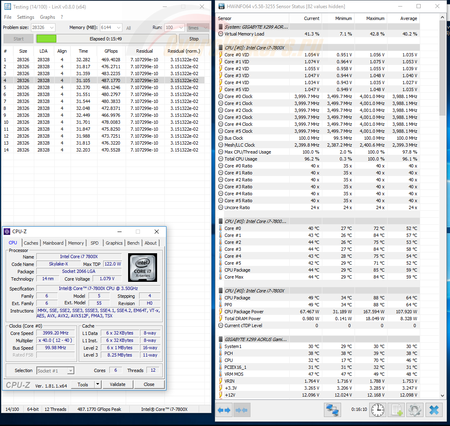This screenshot has height=426, width=450.
Task: Open the File menu in LinX
Action: (8, 17)
